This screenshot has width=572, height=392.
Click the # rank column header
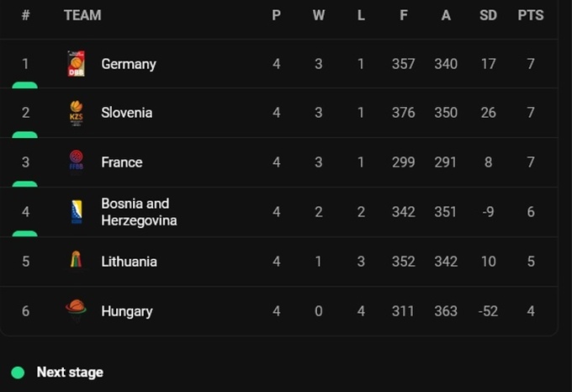click(x=25, y=15)
